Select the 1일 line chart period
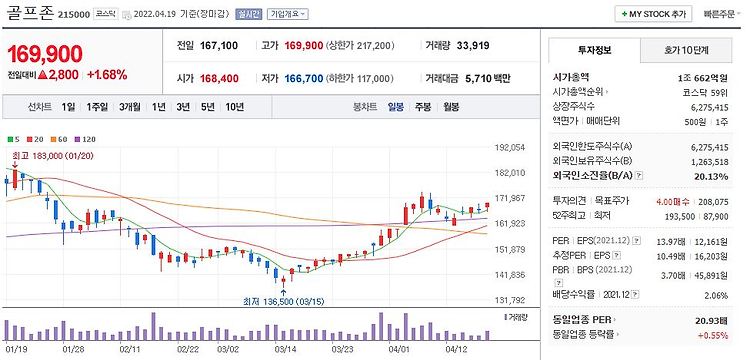The height and width of the screenshot is (360, 750). tap(68, 107)
